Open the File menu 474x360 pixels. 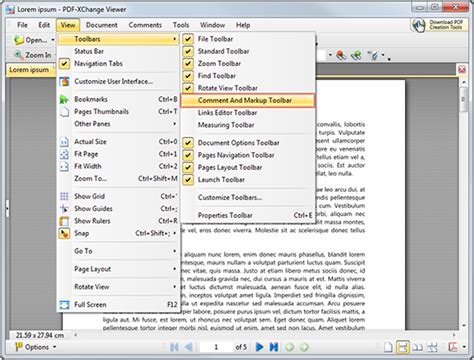pos(22,25)
